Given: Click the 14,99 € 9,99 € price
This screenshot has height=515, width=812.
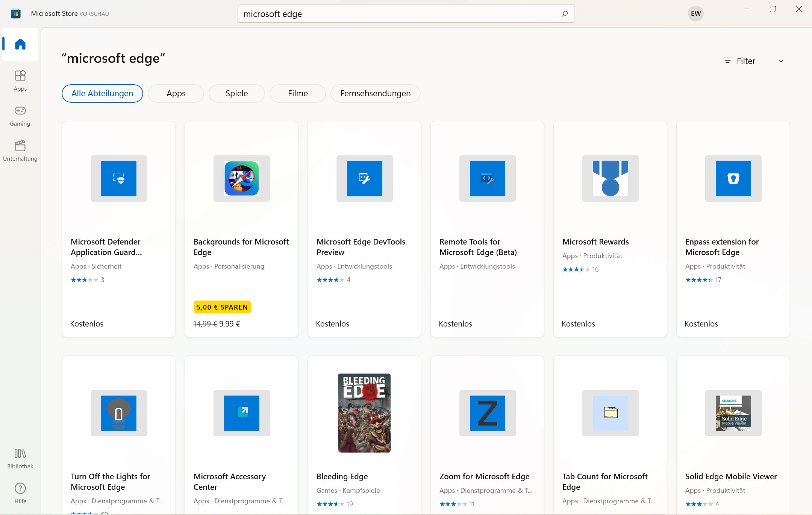Looking at the screenshot, I should click(x=217, y=324).
